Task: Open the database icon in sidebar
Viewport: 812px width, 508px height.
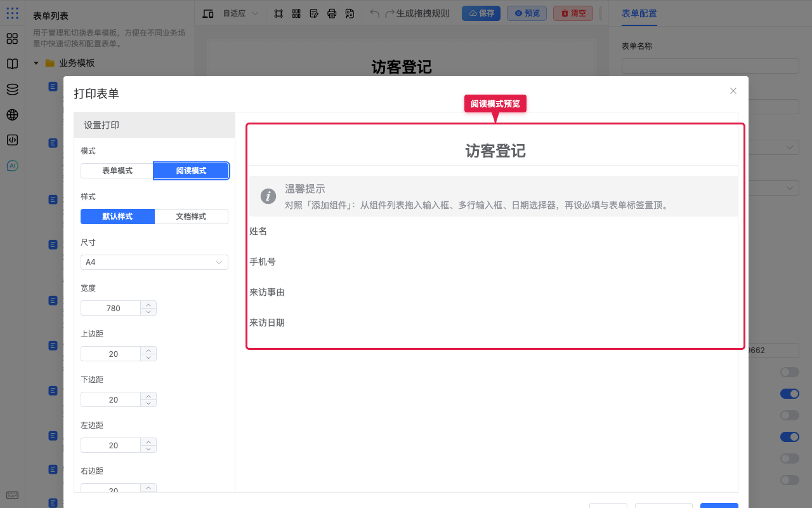Action: 12,90
